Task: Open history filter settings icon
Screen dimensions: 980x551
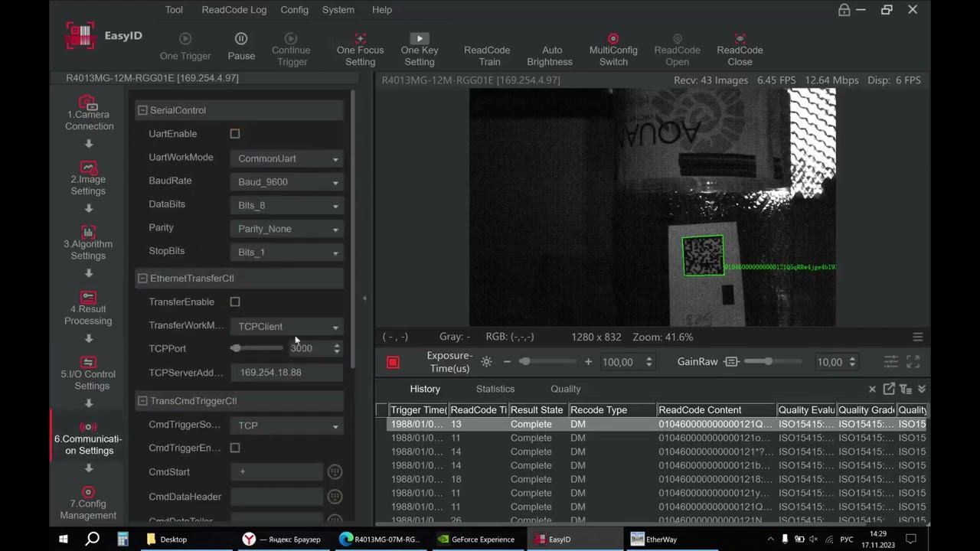Action: coord(906,389)
